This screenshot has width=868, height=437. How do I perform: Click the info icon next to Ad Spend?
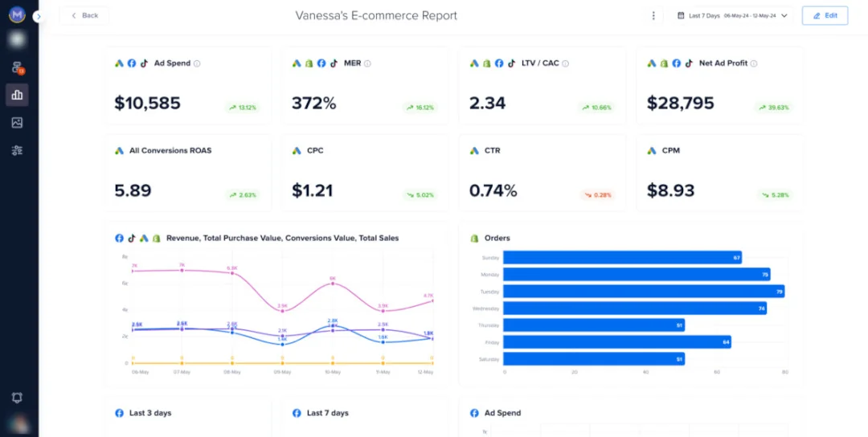(197, 63)
